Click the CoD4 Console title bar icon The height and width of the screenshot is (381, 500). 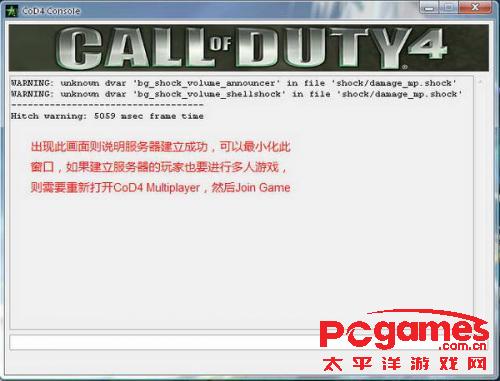point(11,11)
